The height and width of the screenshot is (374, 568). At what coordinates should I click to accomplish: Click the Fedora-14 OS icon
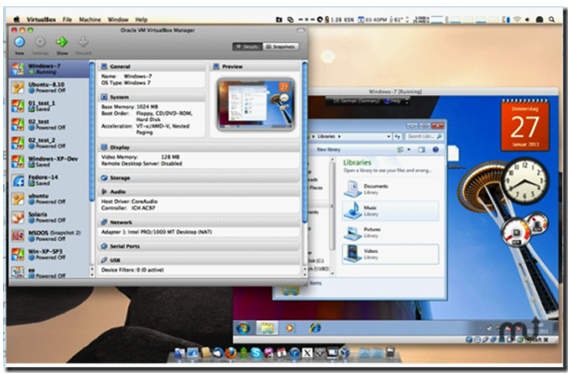[x=18, y=180]
